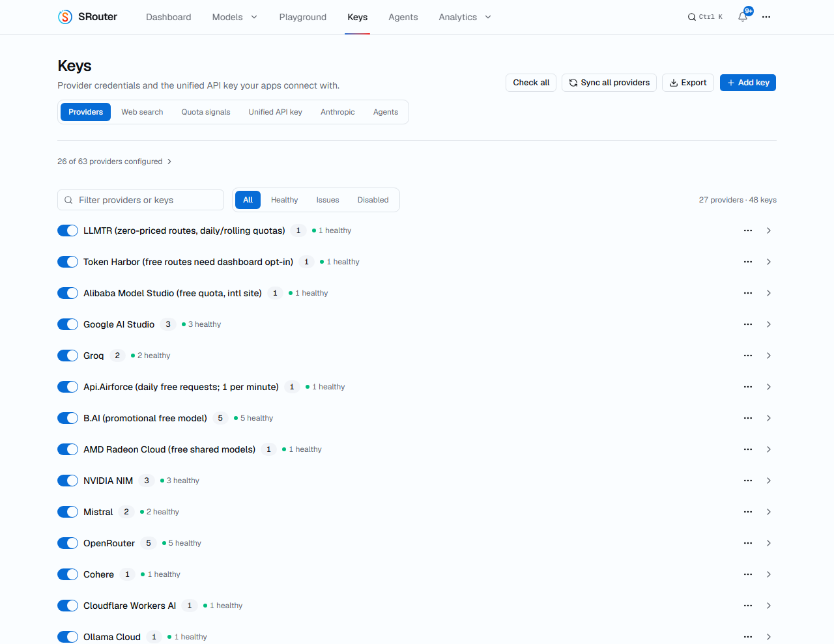Open more options for LLMTR row

point(748,231)
